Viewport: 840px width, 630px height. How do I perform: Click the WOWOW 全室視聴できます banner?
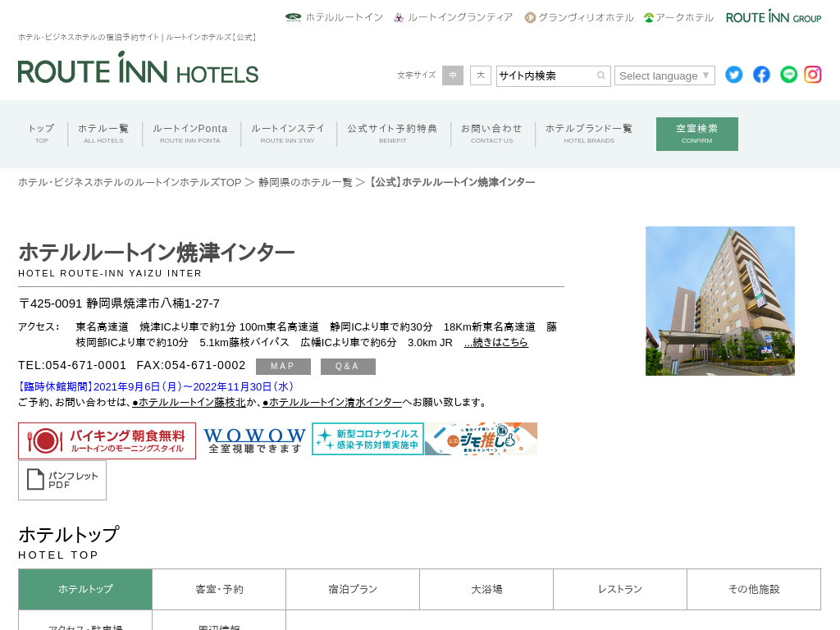click(254, 441)
